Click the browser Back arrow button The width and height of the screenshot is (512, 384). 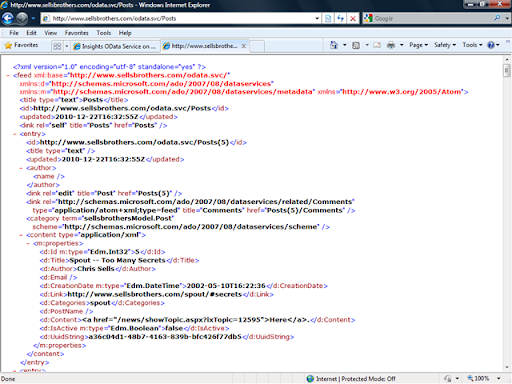(8, 18)
